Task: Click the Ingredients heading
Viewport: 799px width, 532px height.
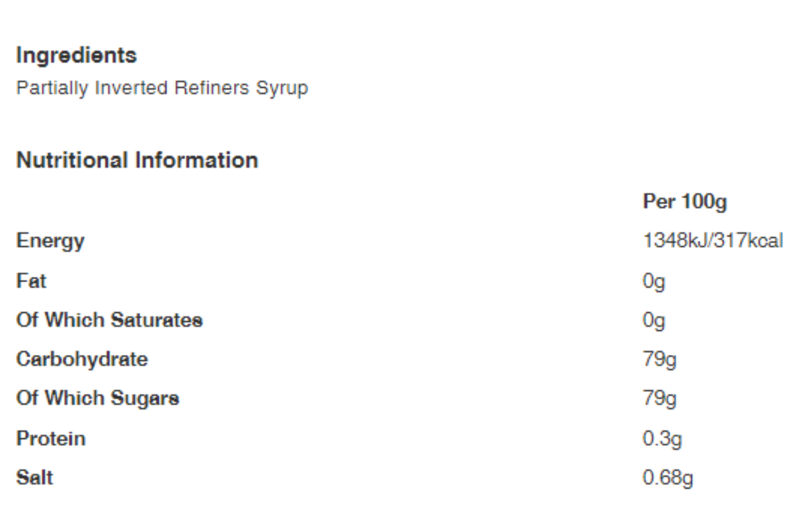Action: [76, 56]
